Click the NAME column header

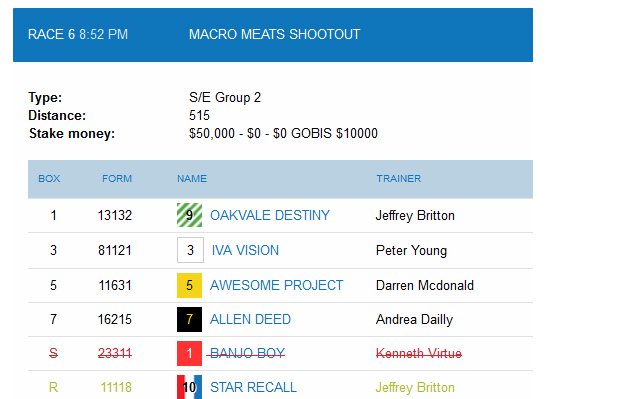click(192, 179)
